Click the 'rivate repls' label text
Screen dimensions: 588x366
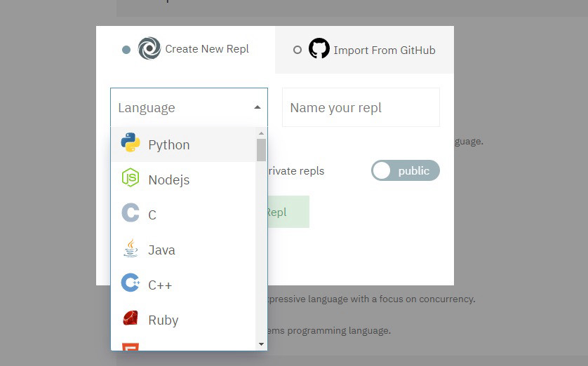[296, 171]
